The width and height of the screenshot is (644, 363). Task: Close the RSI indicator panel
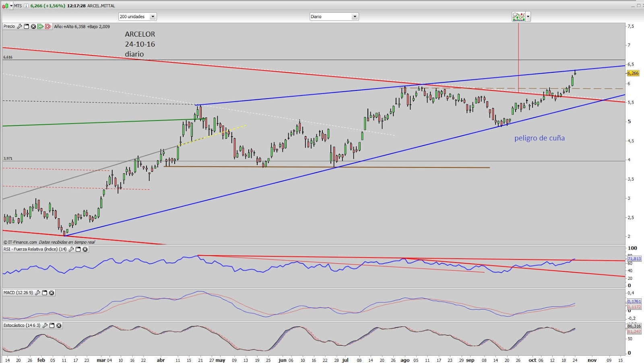click(x=85, y=249)
